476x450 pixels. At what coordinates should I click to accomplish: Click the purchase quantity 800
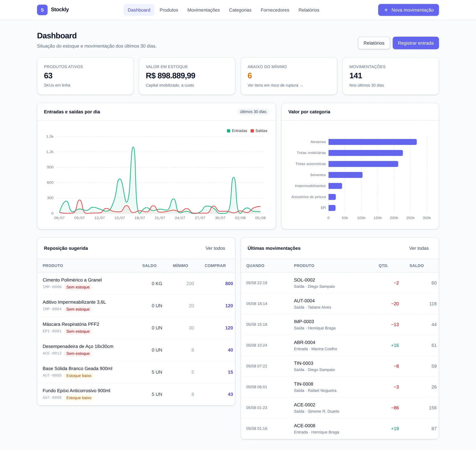point(229,284)
